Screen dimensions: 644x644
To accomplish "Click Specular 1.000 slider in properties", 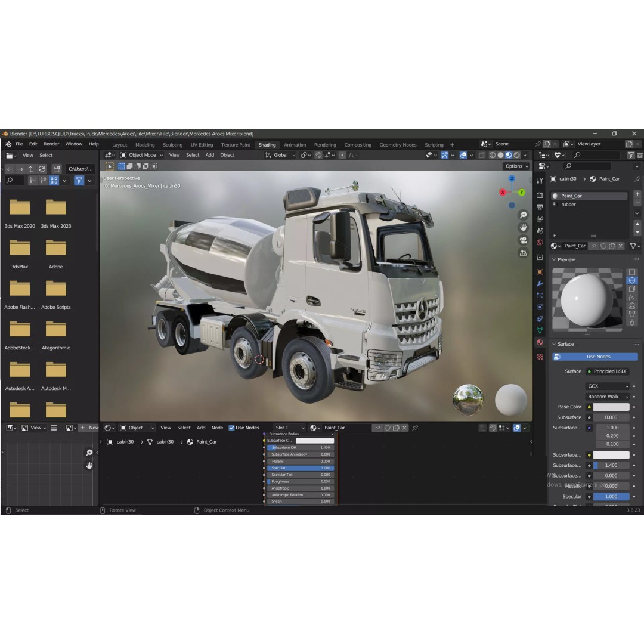I will click(x=611, y=497).
